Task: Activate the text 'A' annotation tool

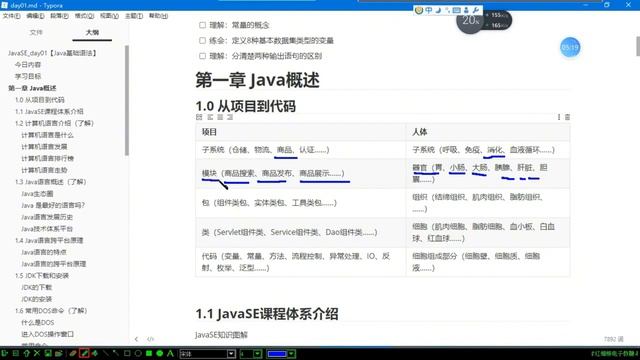Action: pyautogui.click(x=170, y=353)
